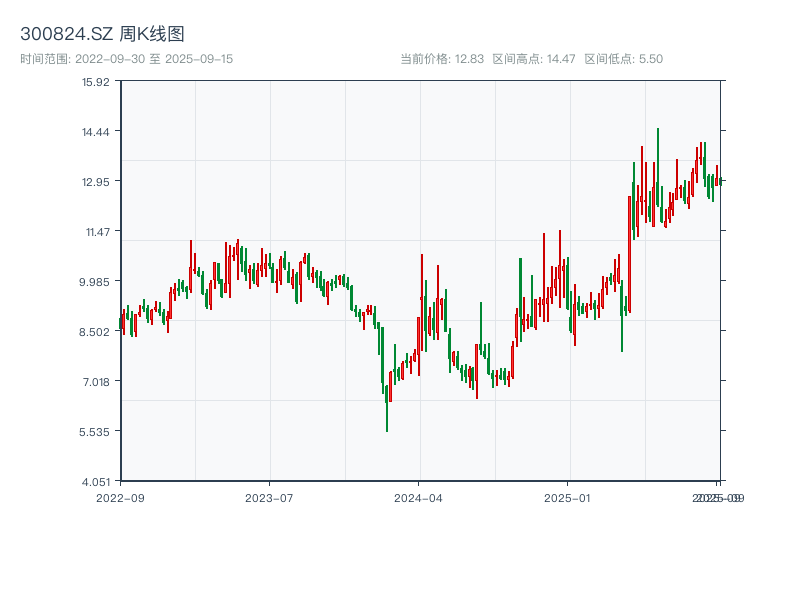Click the chart title 300824.SZ 周K线图

pos(102,34)
